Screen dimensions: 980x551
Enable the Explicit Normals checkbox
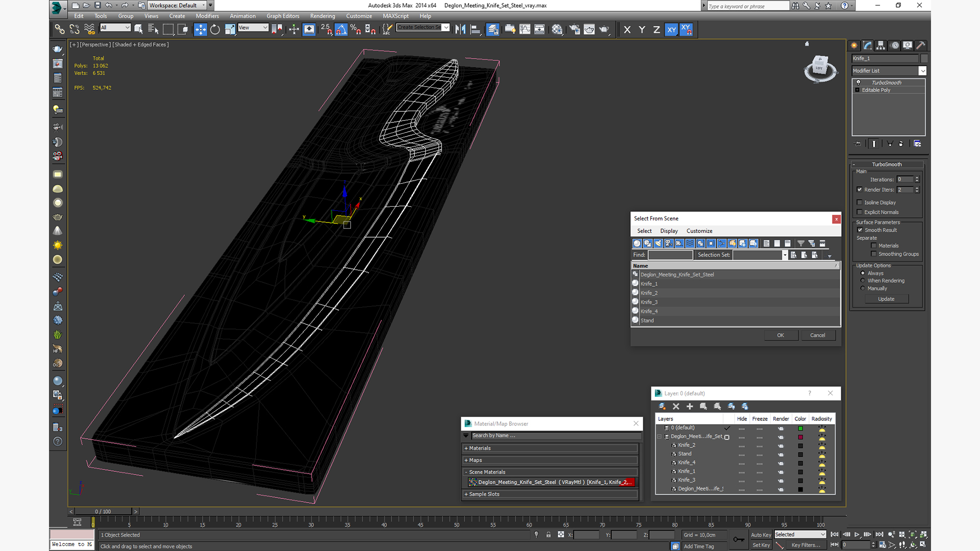pos(860,212)
